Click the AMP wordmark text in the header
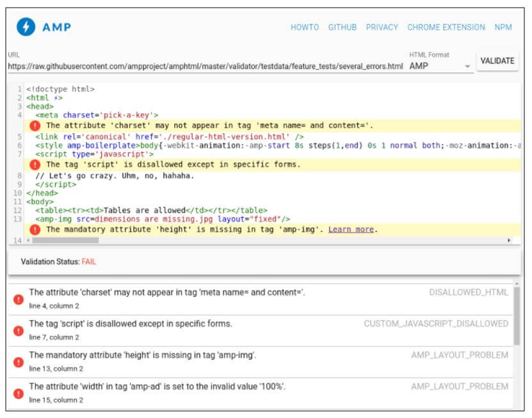Image resolution: width=532 pixels, height=418 pixels. pyautogui.click(x=57, y=27)
